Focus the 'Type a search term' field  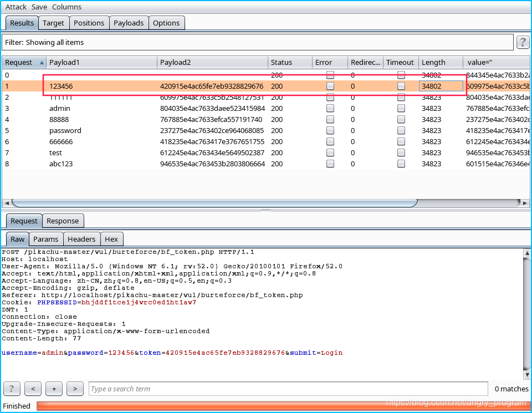click(x=288, y=389)
